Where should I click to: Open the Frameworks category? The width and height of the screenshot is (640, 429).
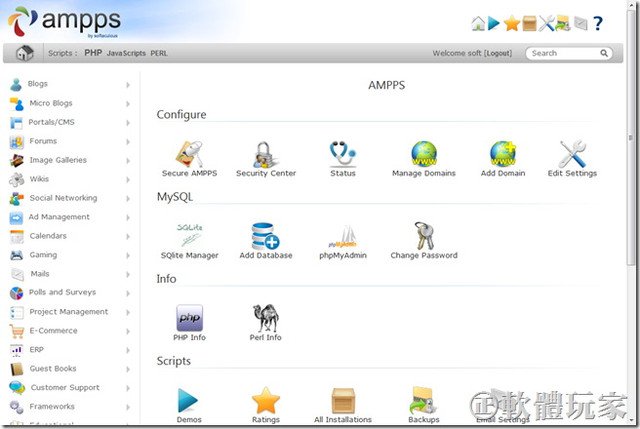[52, 406]
